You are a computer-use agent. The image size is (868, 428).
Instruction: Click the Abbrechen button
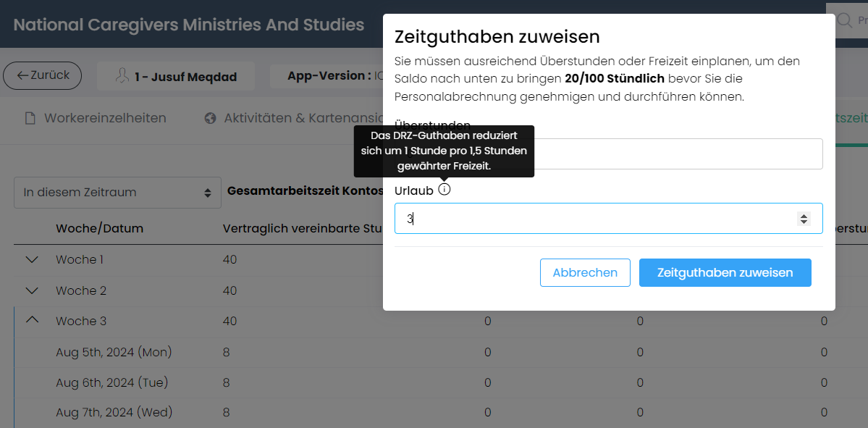[x=585, y=272]
